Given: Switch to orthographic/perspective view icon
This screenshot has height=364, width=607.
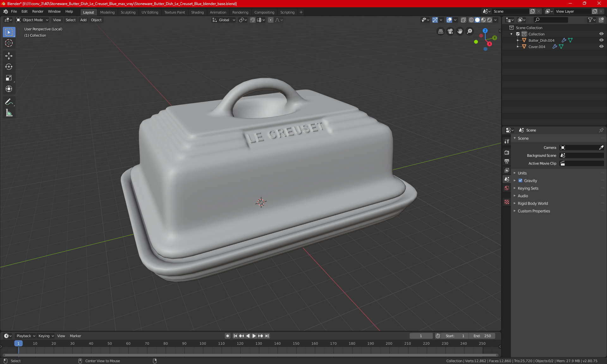Looking at the screenshot, I should pyautogui.click(x=440, y=31).
